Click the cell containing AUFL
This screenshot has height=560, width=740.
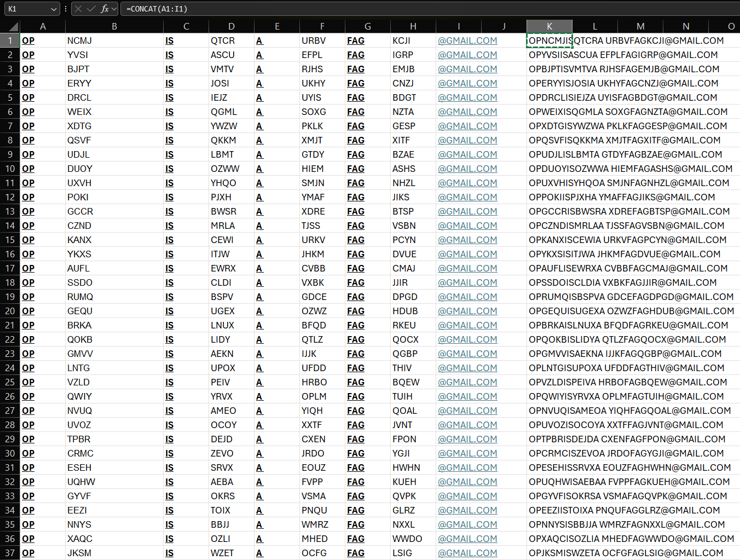point(114,268)
